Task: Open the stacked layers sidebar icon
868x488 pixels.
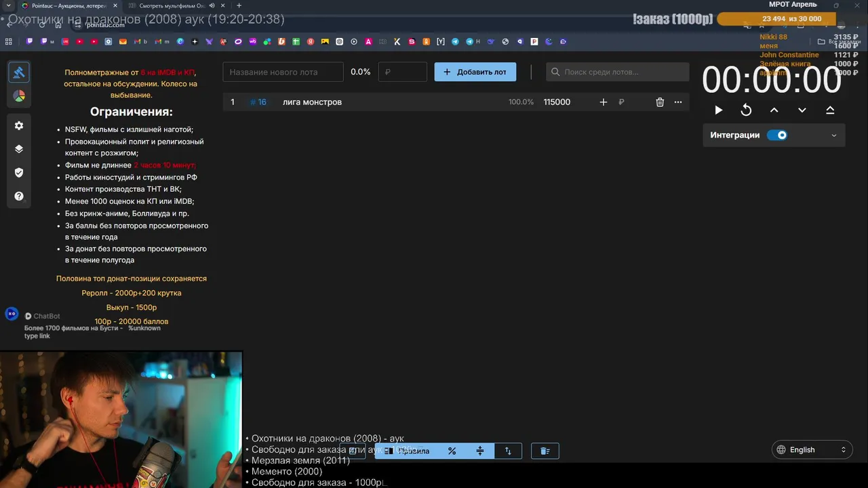Action: coord(19,149)
